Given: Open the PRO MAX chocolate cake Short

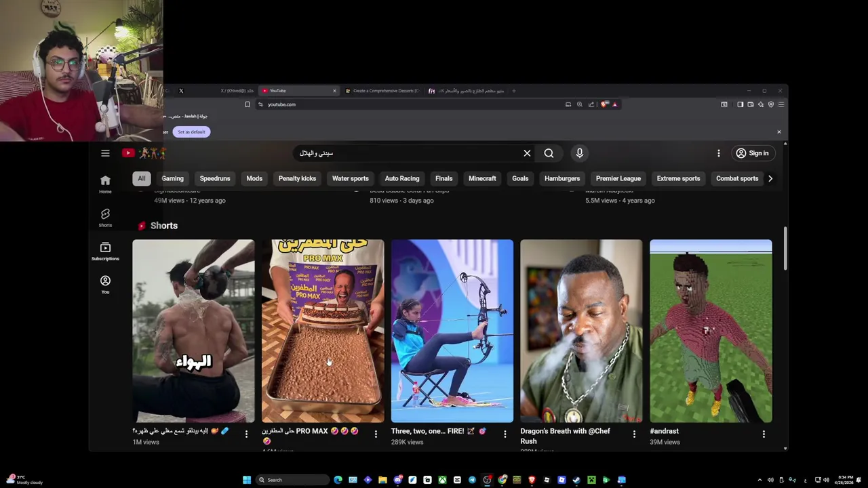Looking at the screenshot, I should (323, 331).
